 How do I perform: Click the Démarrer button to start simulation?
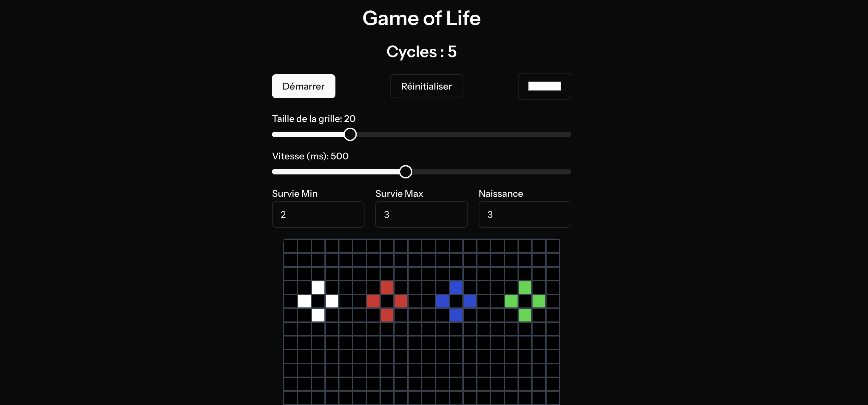(x=303, y=86)
